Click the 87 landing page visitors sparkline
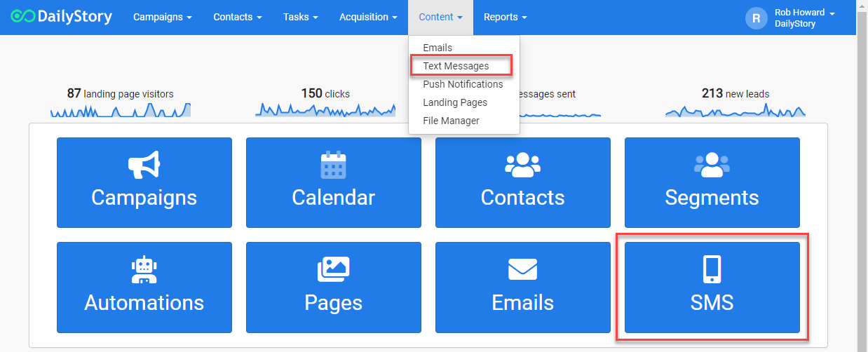This screenshot has width=868, height=352. click(121, 109)
